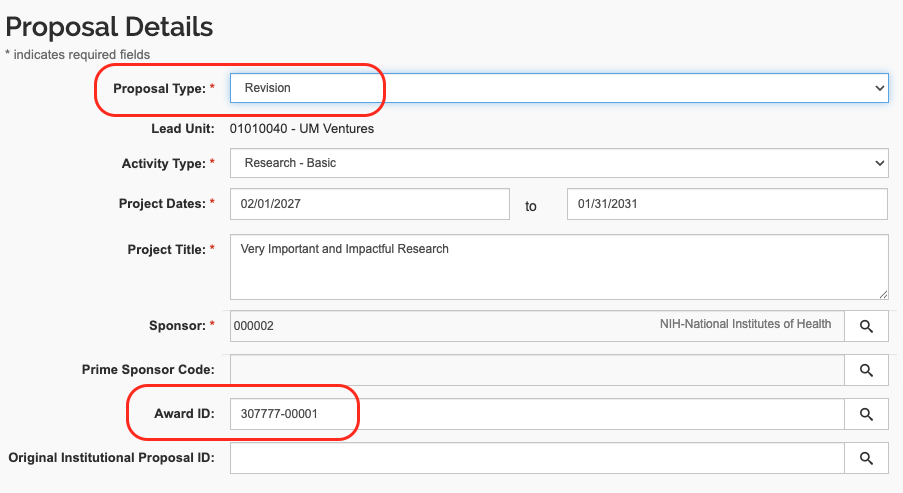The height and width of the screenshot is (493, 903).
Task: Select the Proposal Details heading
Action: click(x=109, y=26)
